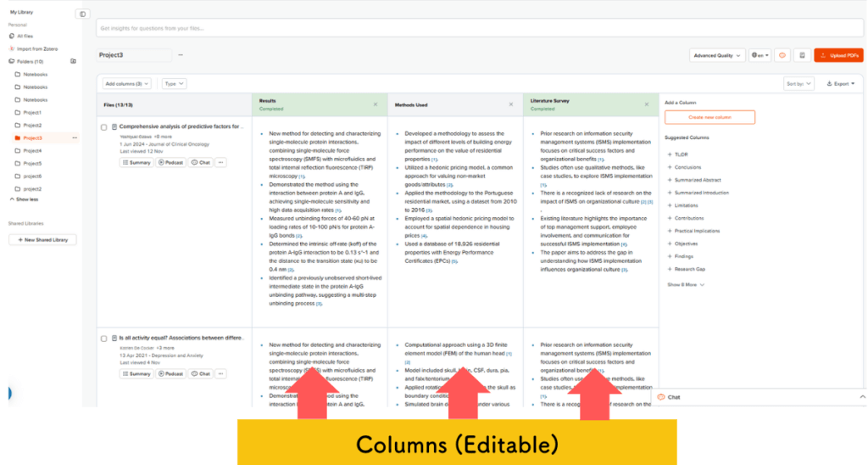Add the TL;DR suggested column

tap(682, 154)
